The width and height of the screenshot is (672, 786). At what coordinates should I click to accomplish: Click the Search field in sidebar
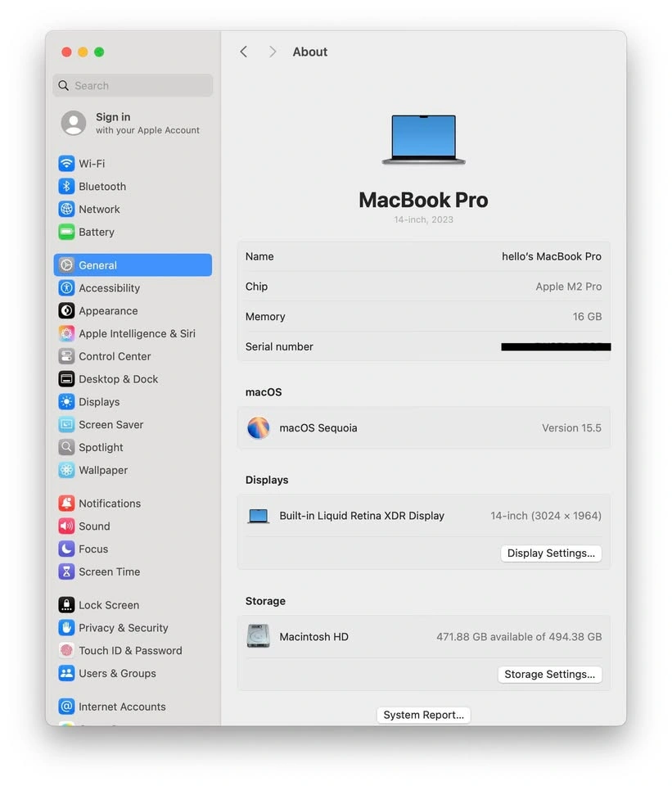(133, 86)
